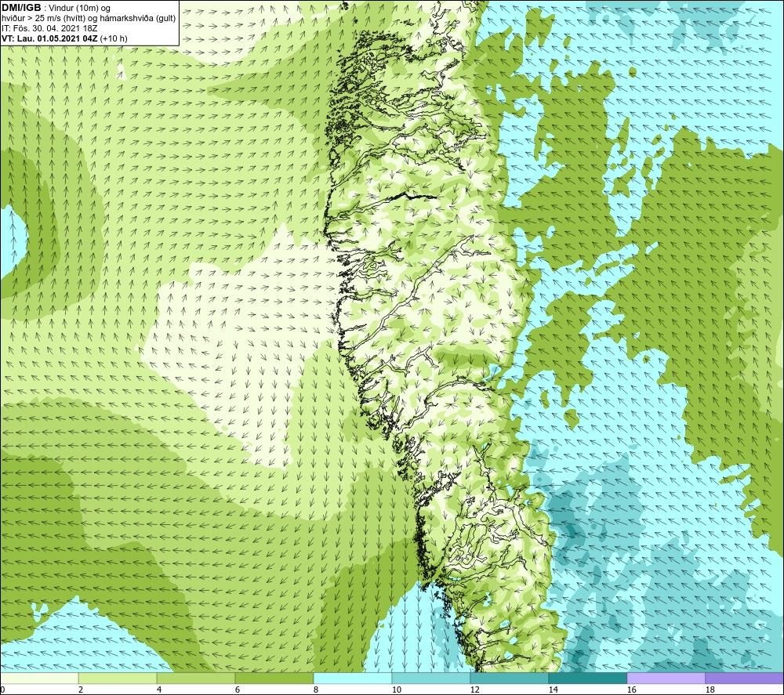The width and height of the screenshot is (784, 695).
Task: Click the light cyan 8–10 m/s swatch
Action: pos(353,678)
